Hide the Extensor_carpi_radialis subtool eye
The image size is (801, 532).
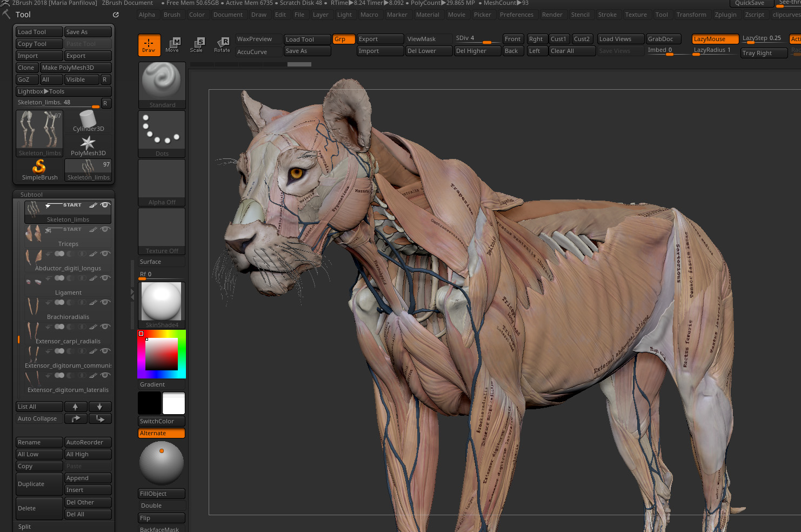(105, 327)
